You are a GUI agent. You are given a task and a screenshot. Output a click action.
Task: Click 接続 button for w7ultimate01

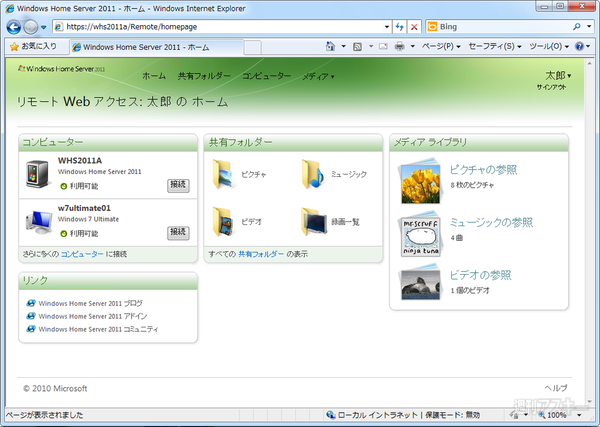[178, 233]
